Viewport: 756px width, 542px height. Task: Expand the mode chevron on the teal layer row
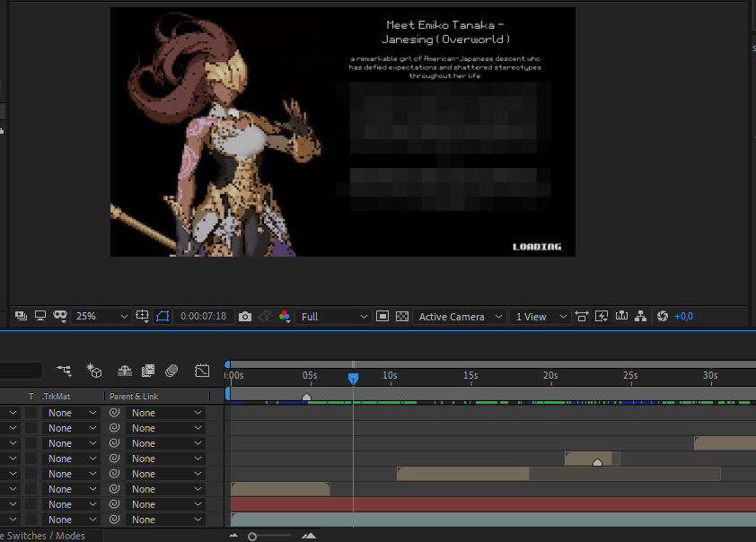click(x=13, y=520)
